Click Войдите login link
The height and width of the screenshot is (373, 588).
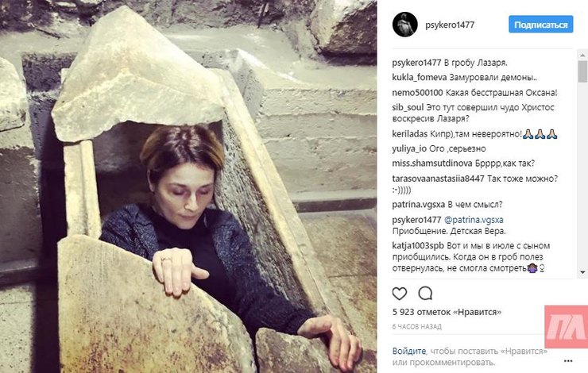[409, 352]
